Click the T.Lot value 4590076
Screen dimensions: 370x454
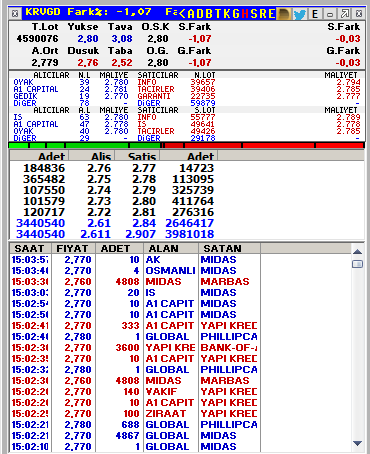[37, 39]
